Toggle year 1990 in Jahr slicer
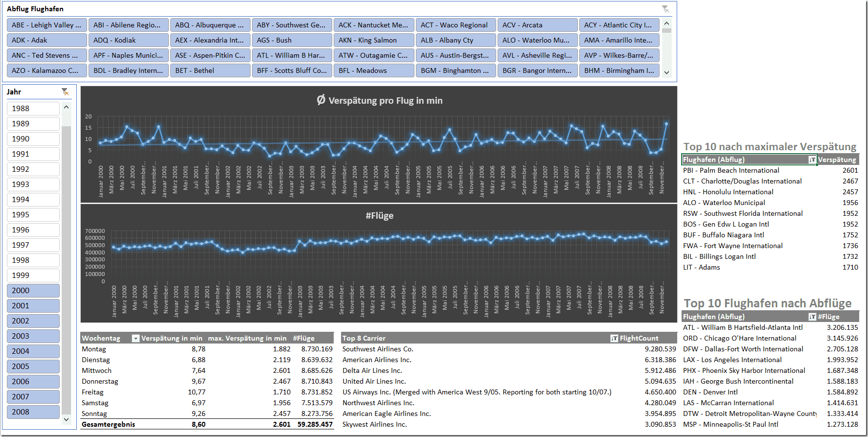The height and width of the screenshot is (437, 868). [33, 138]
